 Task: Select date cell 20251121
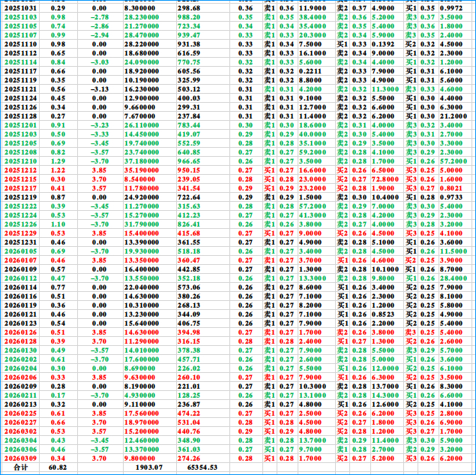20,89
